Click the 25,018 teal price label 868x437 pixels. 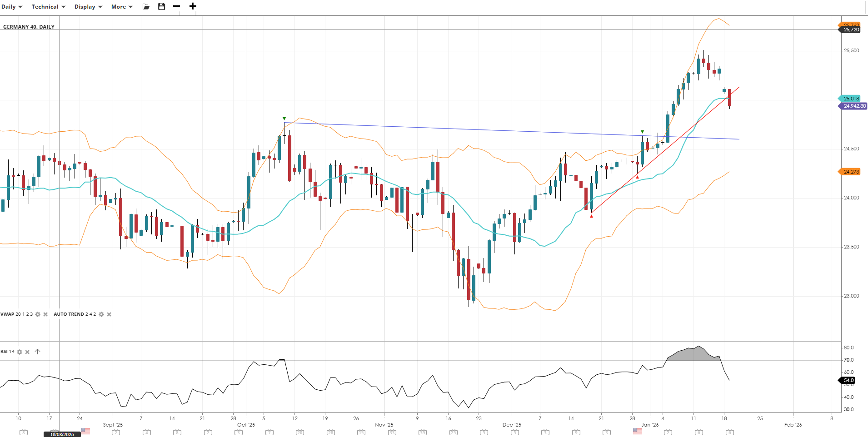pyautogui.click(x=851, y=99)
